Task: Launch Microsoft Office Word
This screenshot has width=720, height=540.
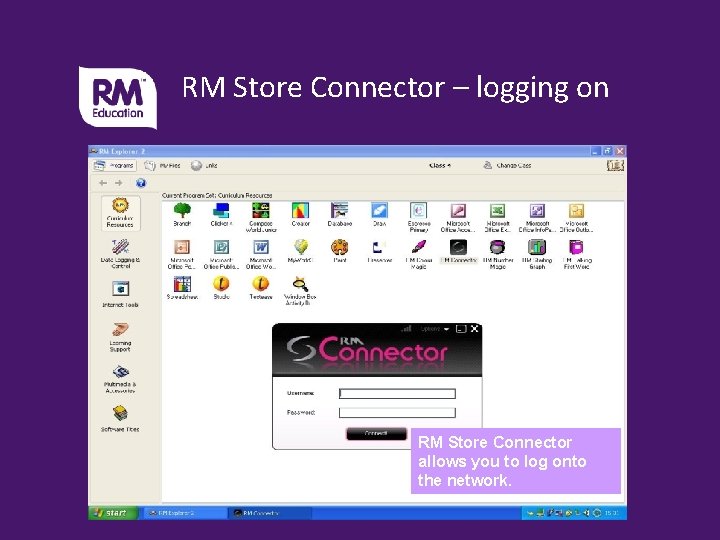Action: point(261,254)
